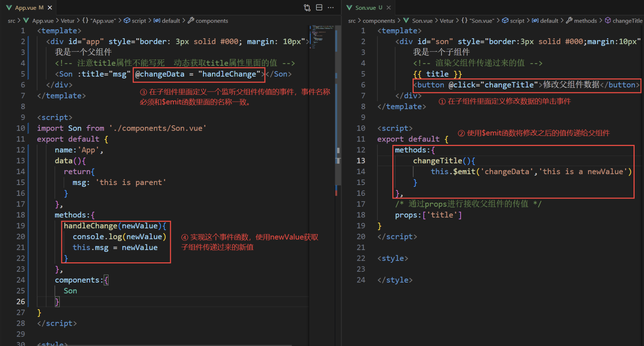644x346 pixels.
Task: Click the button @click="changeTitle" line
Action: (x=526, y=85)
